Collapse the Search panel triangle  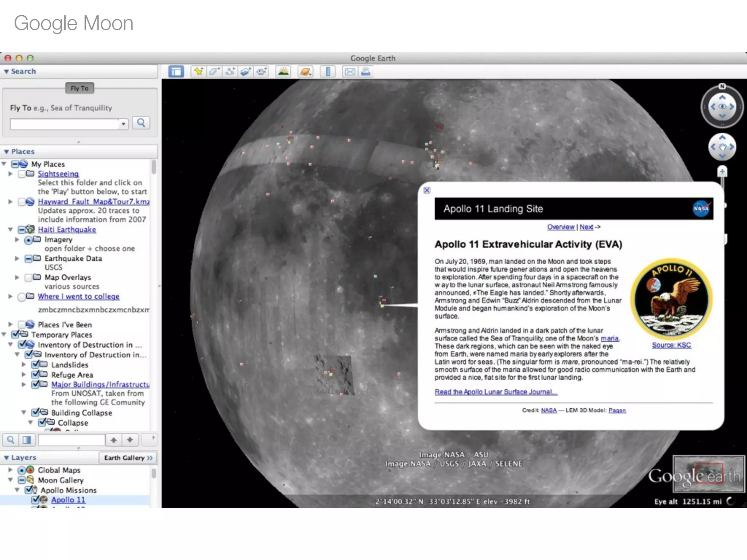(x=6, y=71)
